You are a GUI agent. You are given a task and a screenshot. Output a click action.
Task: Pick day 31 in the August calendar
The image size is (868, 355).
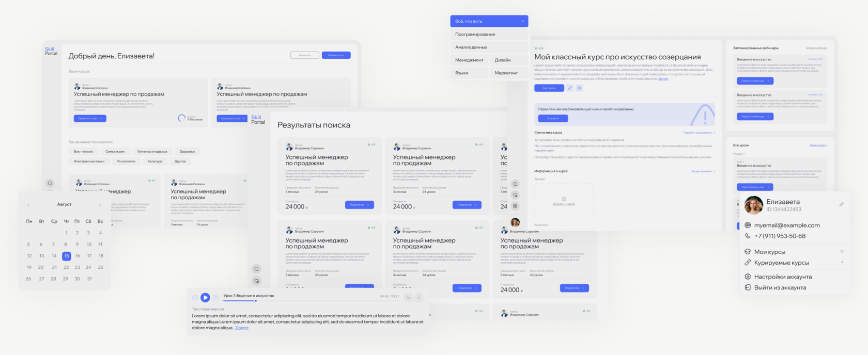pos(89,279)
